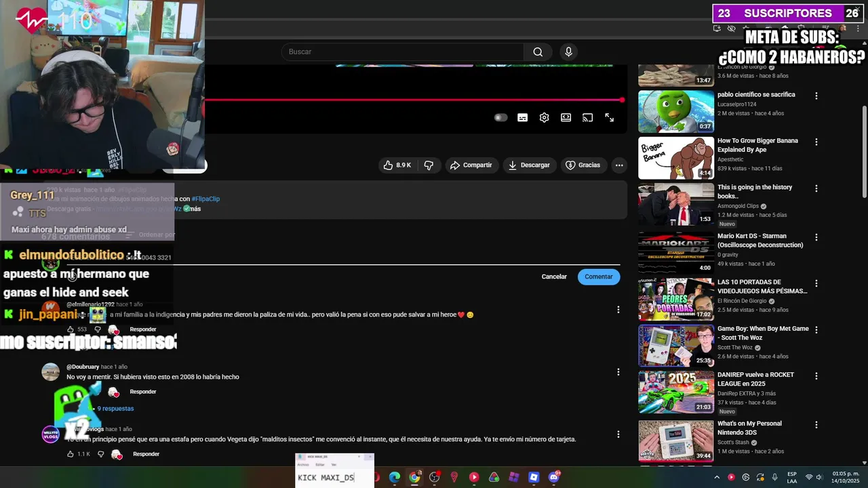Open the ESP LAA language switcher
Viewport: 868px width, 488px height.
(x=792, y=477)
